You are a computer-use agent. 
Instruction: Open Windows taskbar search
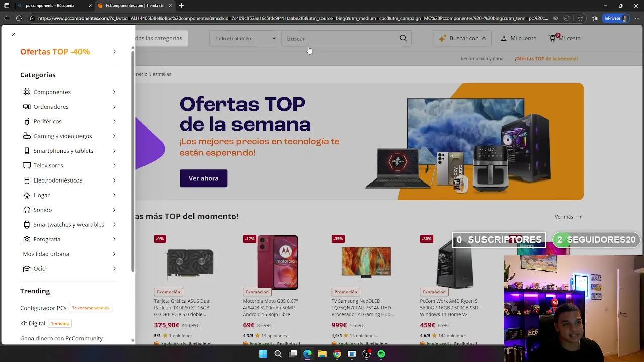[278, 354]
